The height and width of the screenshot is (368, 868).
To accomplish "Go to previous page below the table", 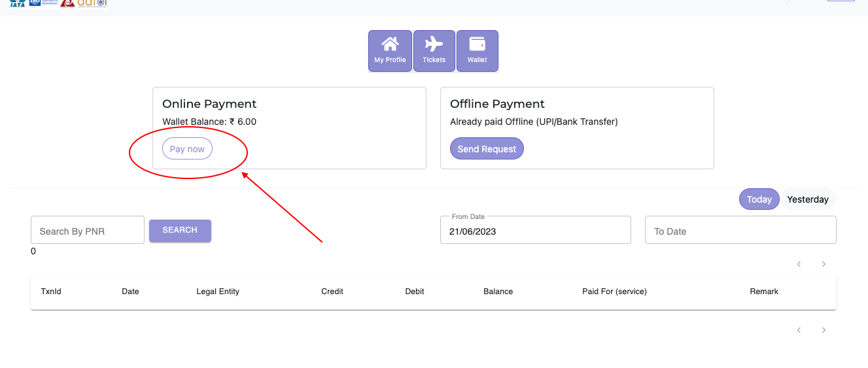I will (799, 330).
